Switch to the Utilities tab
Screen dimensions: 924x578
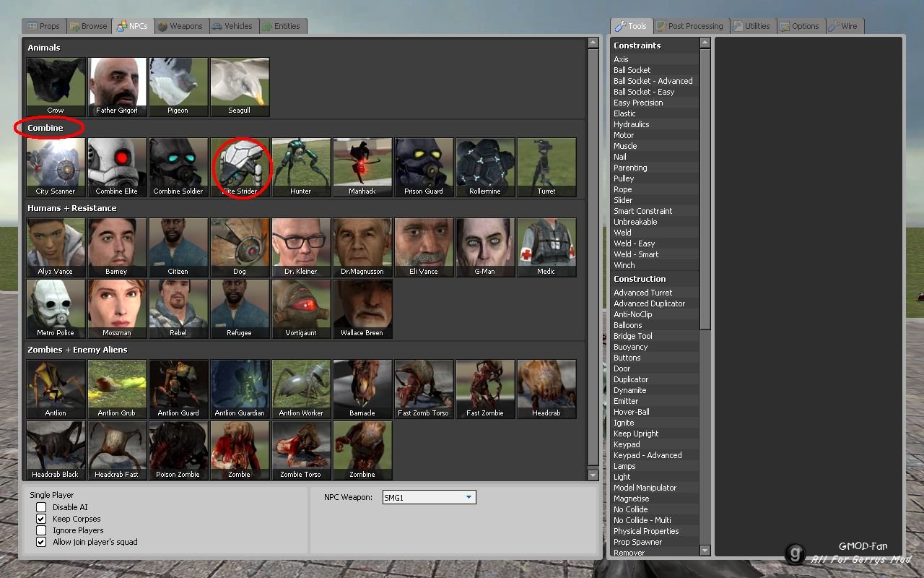click(752, 26)
